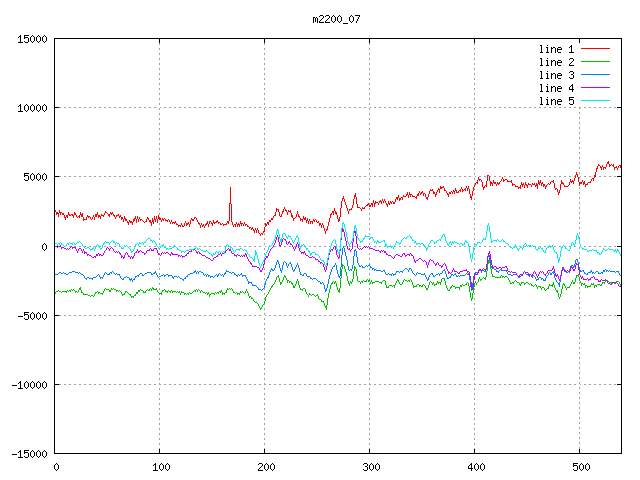Click the 300 x-axis tick label
Image resolution: width=640 pixels, height=480 pixels.
click(370, 467)
